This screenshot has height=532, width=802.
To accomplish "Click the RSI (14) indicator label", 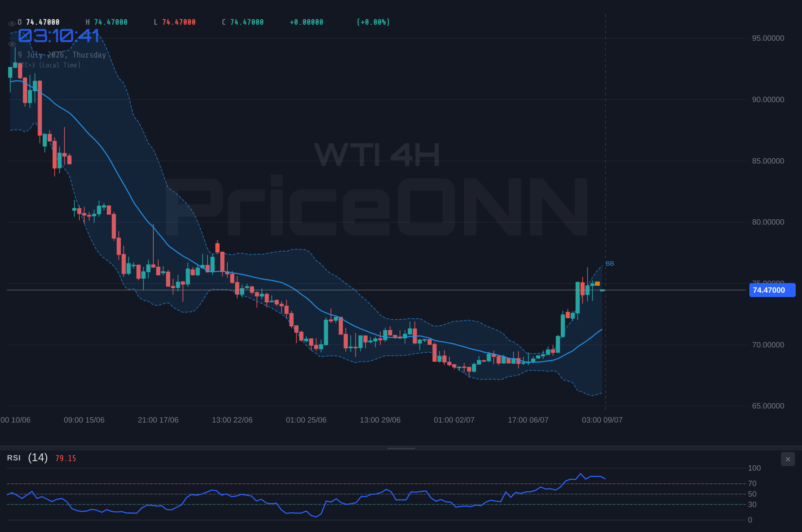I will 27,458.
